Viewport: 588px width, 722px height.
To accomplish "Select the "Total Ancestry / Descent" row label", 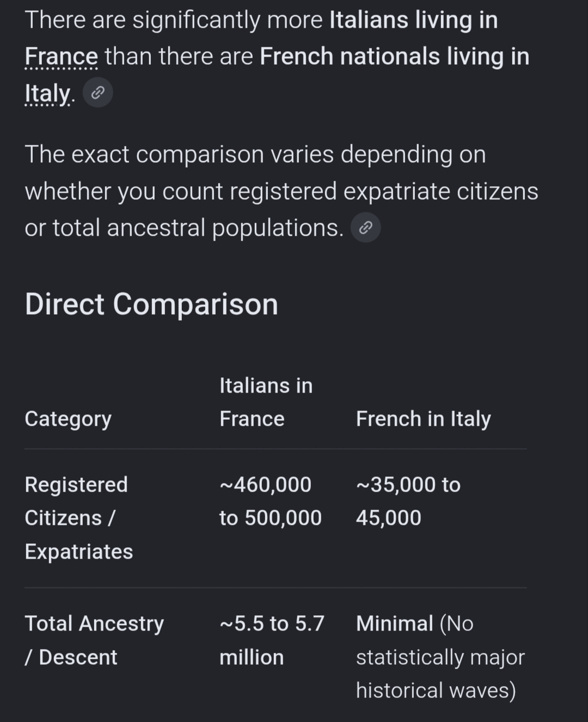I will click(x=95, y=640).
